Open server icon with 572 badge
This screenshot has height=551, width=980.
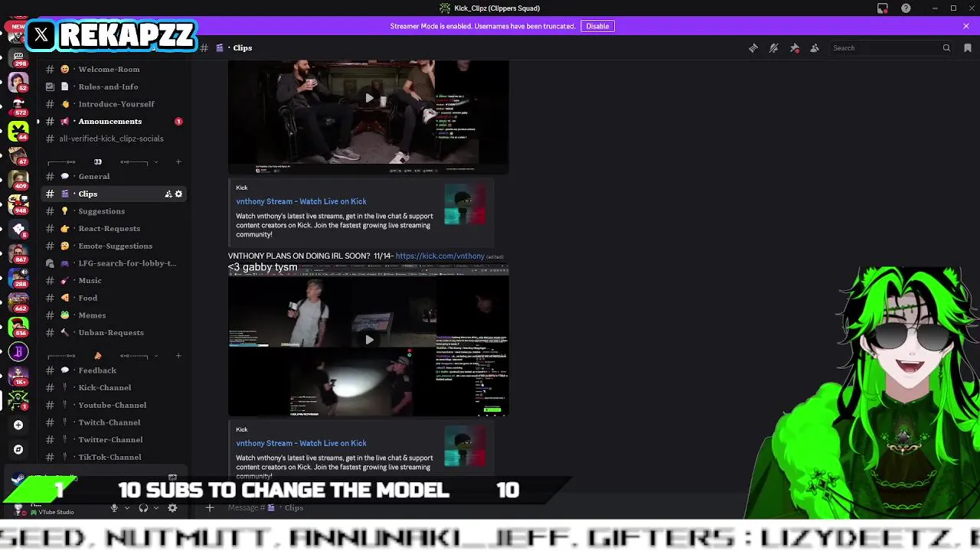click(x=18, y=106)
